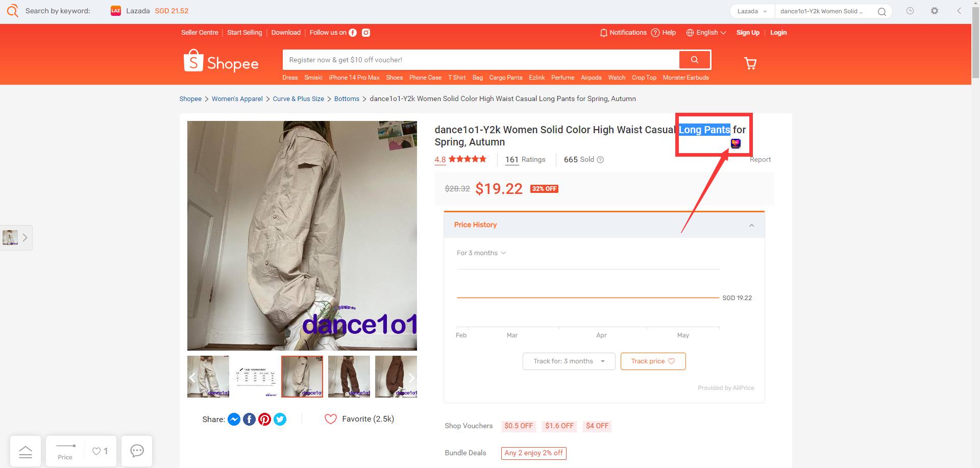Open Shopee's Facebook page icon in header

pyautogui.click(x=353, y=33)
